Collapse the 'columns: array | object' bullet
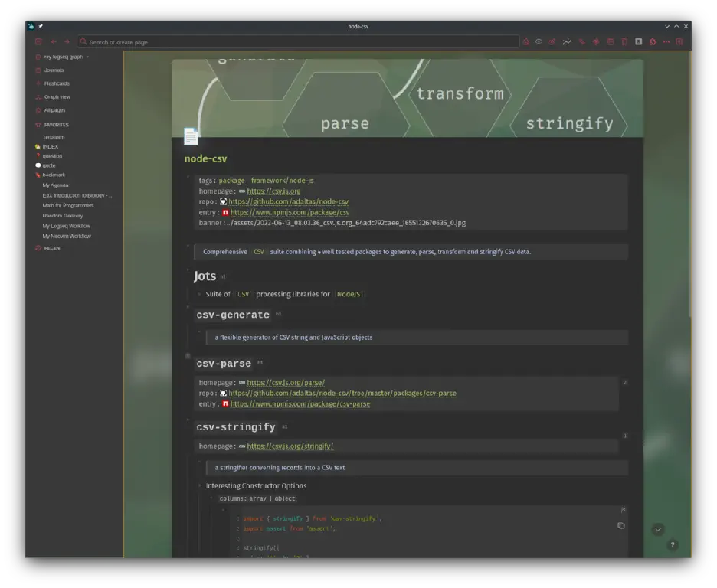This screenshot has height=588, width=717. (x=211, y=498)
